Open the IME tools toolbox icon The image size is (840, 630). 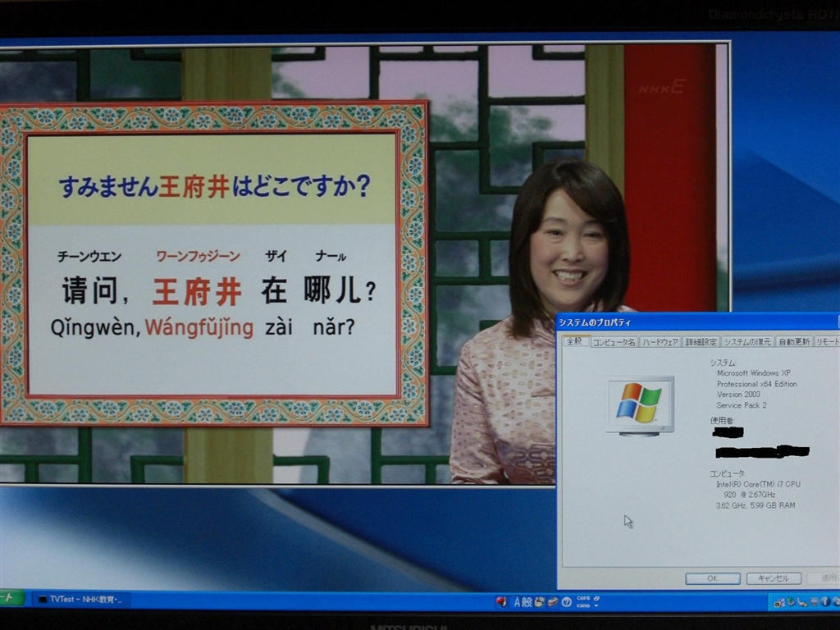pyautogui.click(x=553, y=601)
